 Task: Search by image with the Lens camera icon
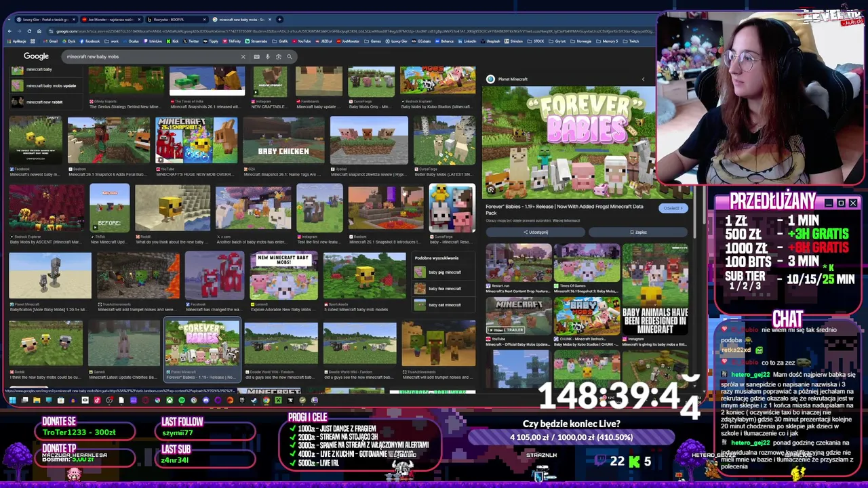tap(278, 57)
